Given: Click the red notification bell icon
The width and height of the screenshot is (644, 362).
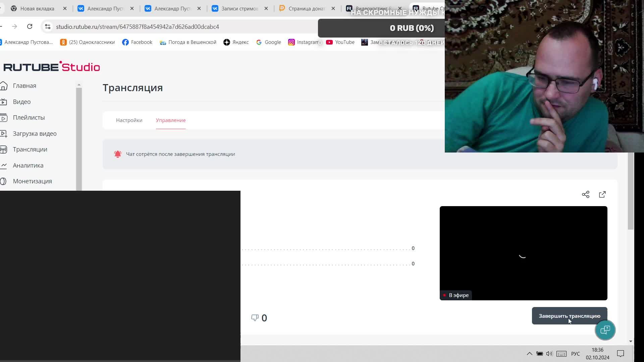Looking at the screenshot, I should coord(117,154).
